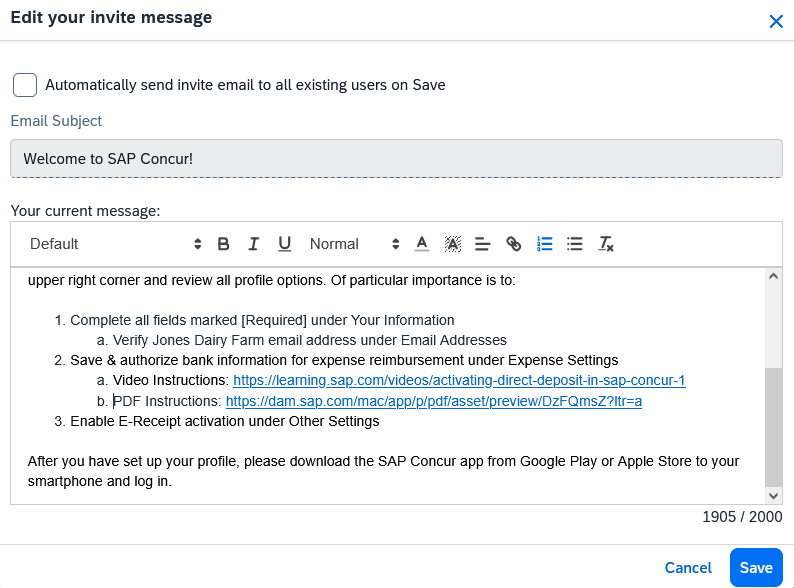Image resolution: width=794 pixels, height=588 pixels.
Task: Open the text background highlight color picker
Action: point(453,244)
